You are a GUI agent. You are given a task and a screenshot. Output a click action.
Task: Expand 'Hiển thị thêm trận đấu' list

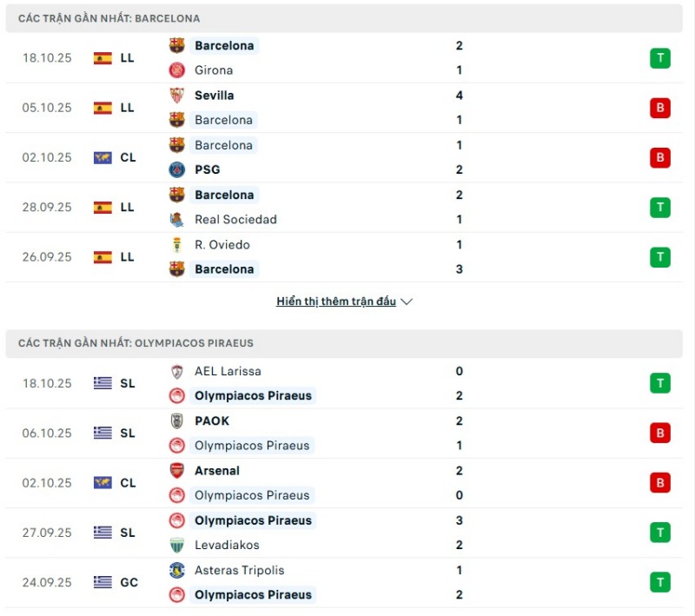[x=344, y=301]
